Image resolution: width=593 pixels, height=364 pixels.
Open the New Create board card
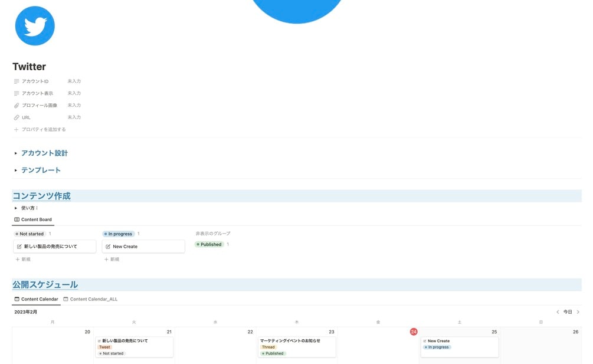click(x=143, y=247)
